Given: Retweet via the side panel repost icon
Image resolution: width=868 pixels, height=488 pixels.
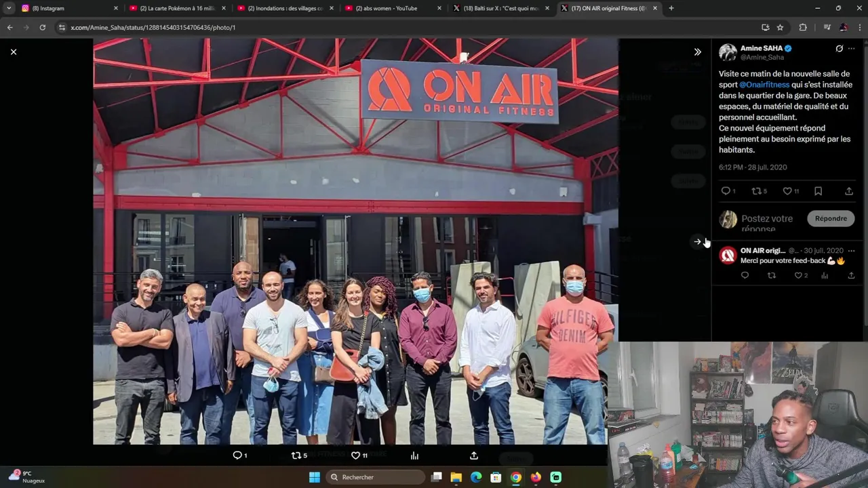Looking at the screenshot, I should tap(757, 191).
